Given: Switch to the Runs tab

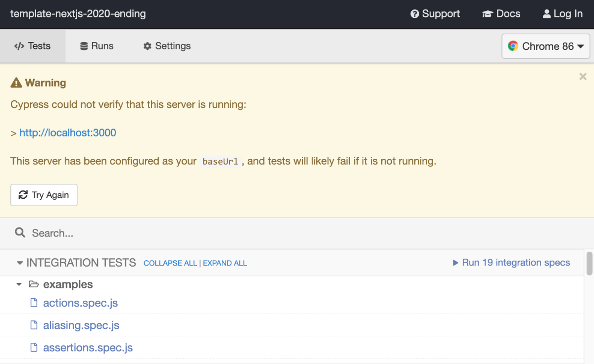Looking at the screenshot, I should (97, 46).
